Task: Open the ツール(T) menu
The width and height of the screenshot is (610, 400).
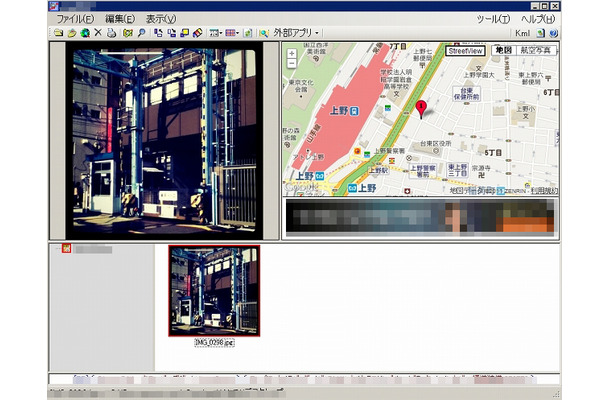Action: tap(493, 19)
